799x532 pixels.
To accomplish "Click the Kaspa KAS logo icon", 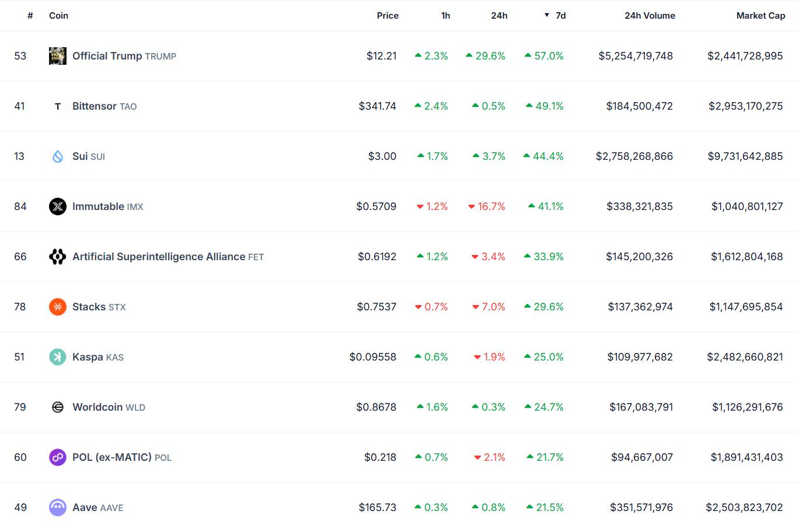I will click(x=58, y=357).
